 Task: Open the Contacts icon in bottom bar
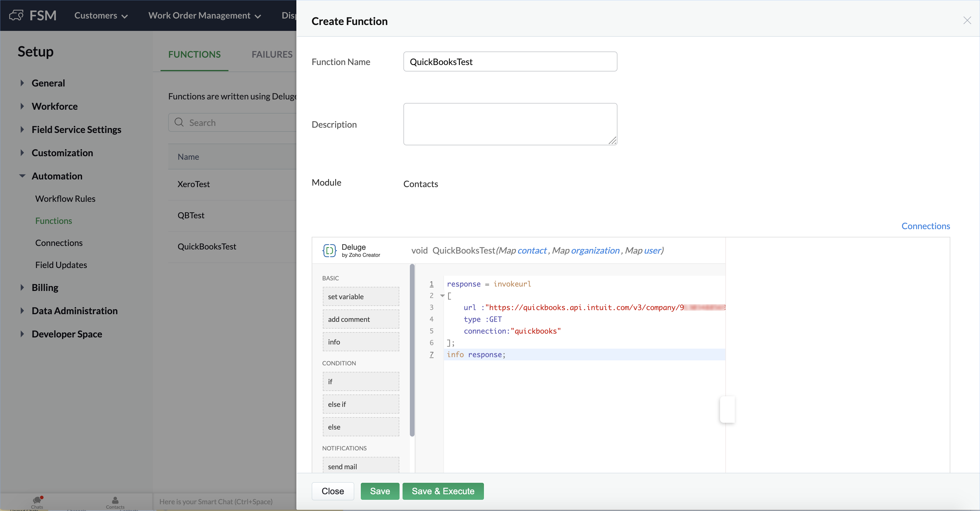[115, 501]
